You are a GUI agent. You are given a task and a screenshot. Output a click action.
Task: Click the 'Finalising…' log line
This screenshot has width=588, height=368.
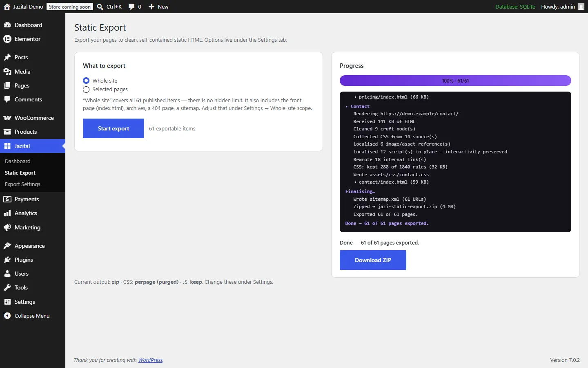(x=360, y=191)
